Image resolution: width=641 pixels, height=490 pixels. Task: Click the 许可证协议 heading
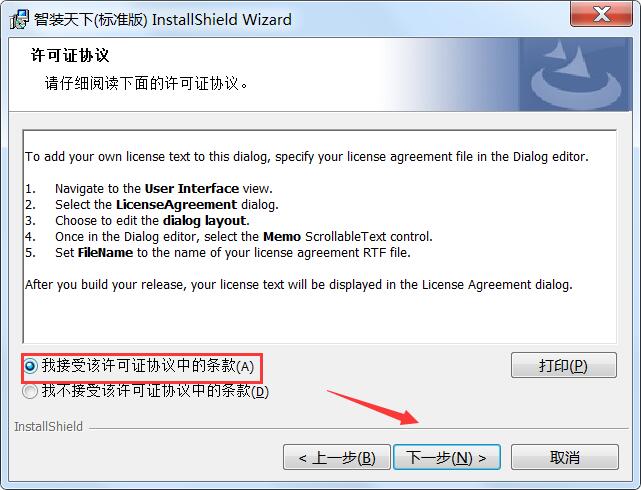tap(70, 55)
